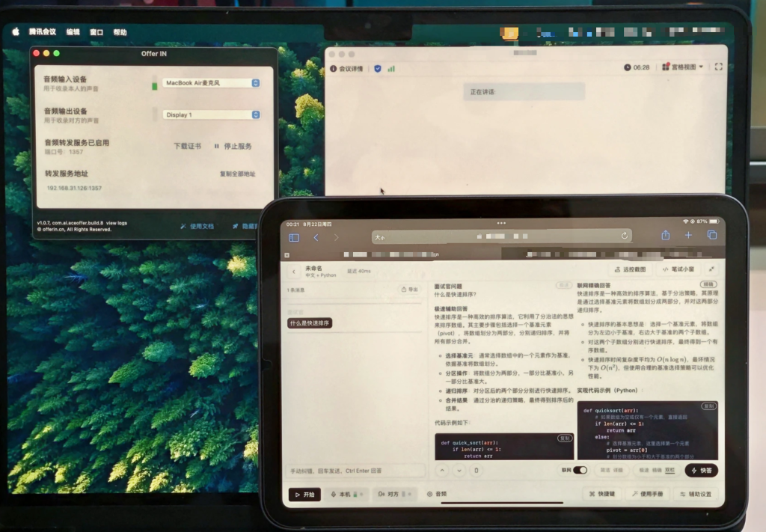
Task: Click the Safari tab overview icon
Action: (x=711, y=236)
